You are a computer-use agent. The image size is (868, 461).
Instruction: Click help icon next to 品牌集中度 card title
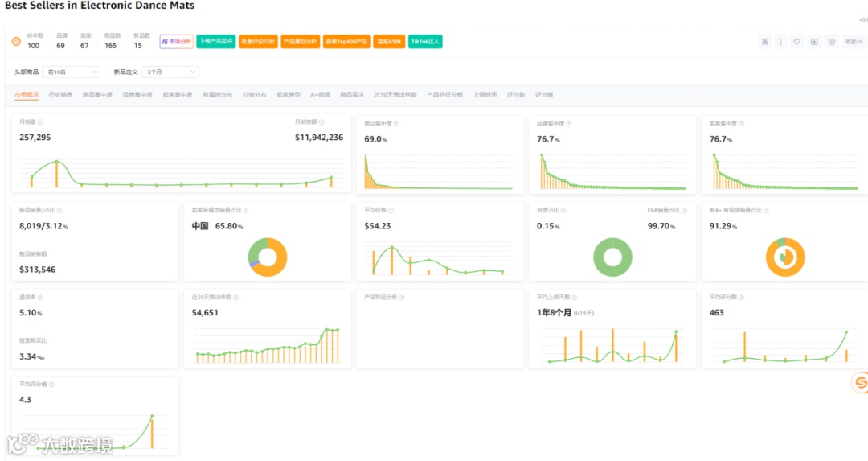(569, 124)
